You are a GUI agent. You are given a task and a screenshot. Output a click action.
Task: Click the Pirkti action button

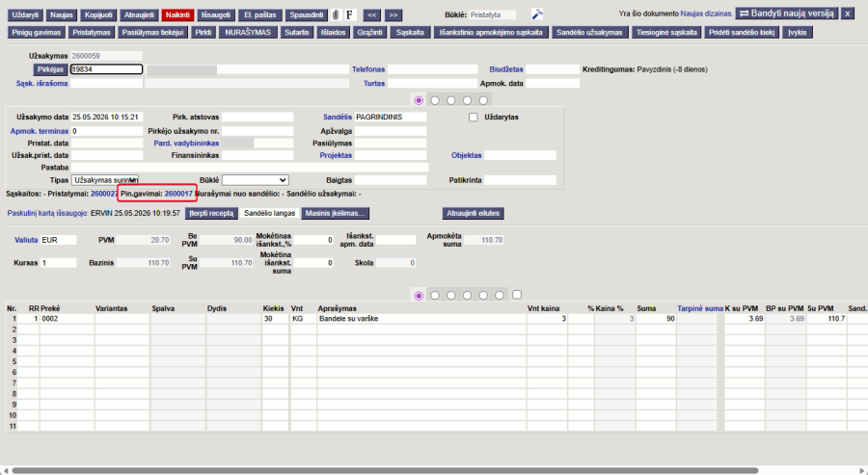click(x=203, y=33)
